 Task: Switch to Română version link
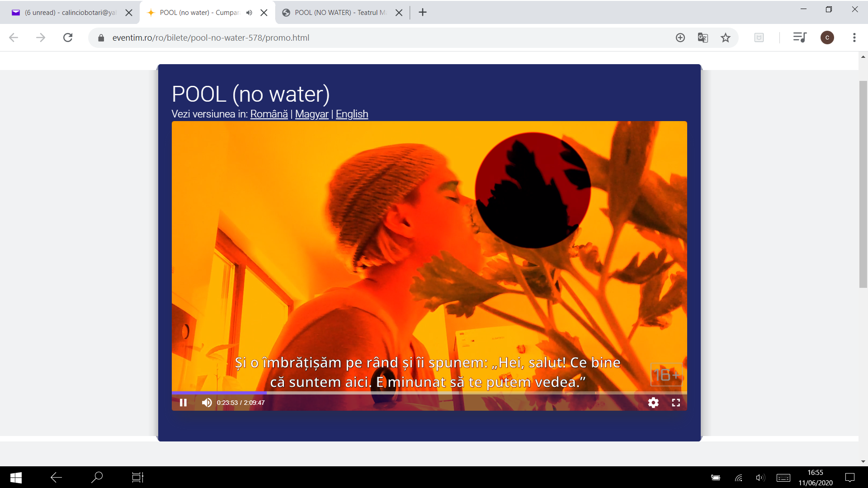[x=269, y=114]
